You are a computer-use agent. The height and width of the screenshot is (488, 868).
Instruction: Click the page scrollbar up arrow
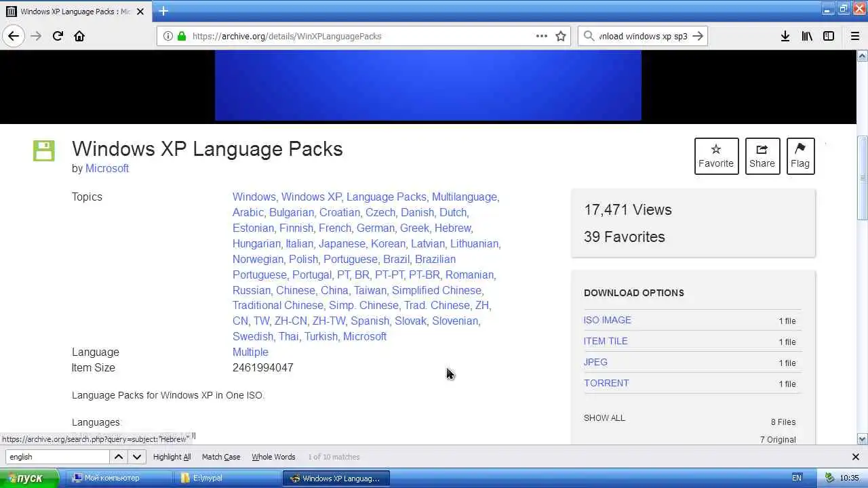862,55
